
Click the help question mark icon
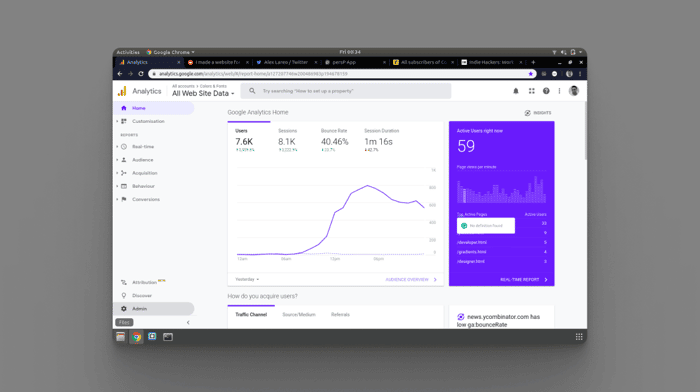pos(546,91)
